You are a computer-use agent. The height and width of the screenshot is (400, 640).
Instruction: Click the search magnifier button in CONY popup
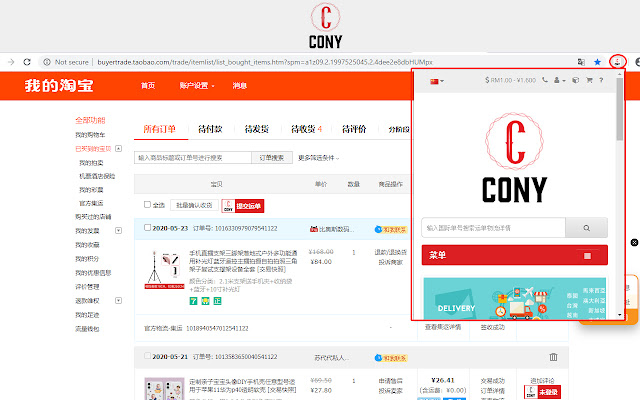pyautogui.click(x=587, y=228)
